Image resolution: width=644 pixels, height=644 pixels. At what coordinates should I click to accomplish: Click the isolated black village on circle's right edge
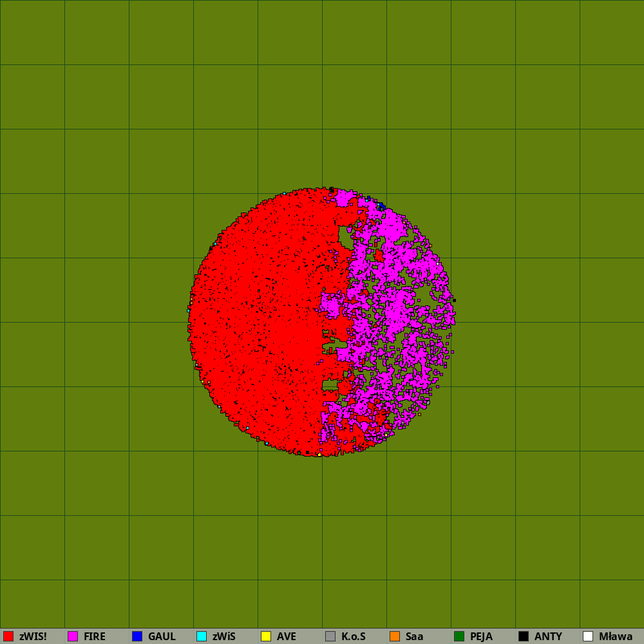click(454, 300)
